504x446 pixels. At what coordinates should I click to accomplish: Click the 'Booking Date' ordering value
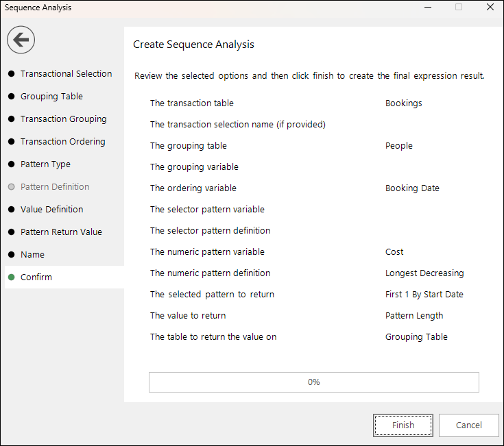click(412, 188)
